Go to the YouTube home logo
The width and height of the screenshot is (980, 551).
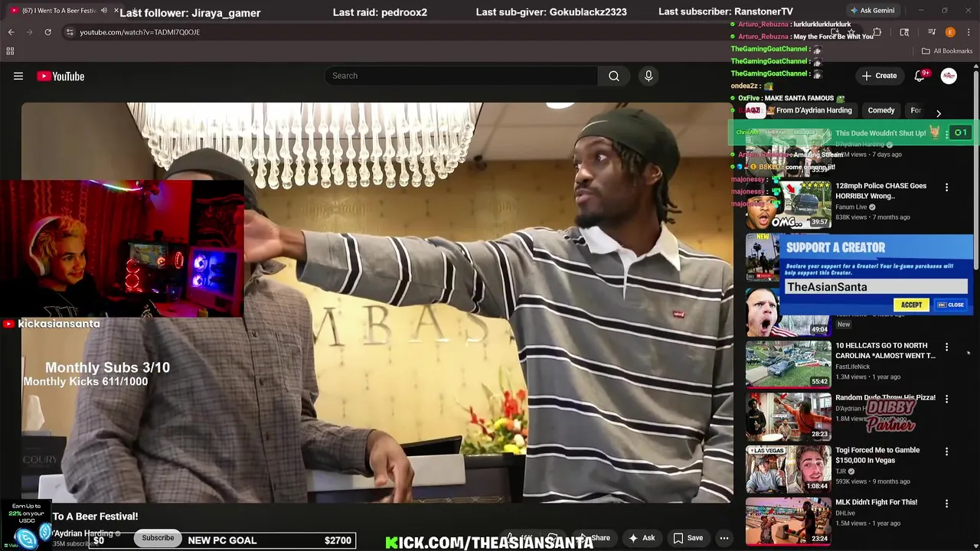60,76
